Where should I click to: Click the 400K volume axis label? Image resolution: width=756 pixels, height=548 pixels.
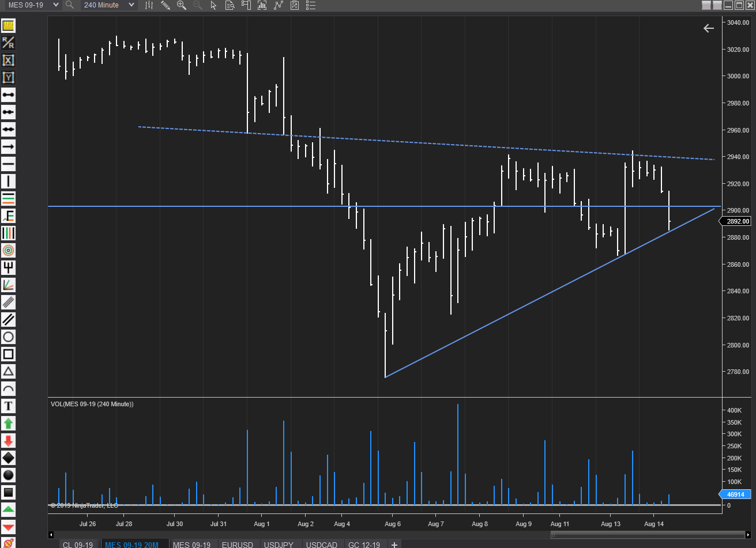click(x=735, y=410)
